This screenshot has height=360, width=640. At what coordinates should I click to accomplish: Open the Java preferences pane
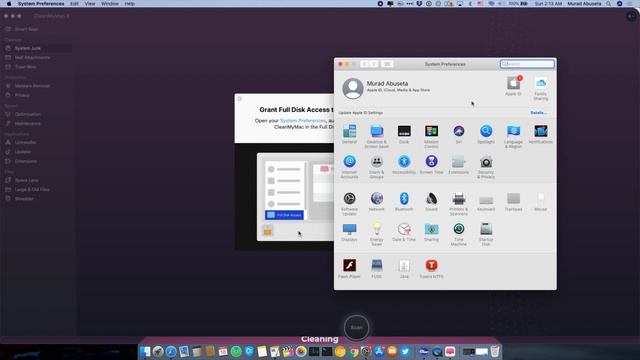click(404, 269)
